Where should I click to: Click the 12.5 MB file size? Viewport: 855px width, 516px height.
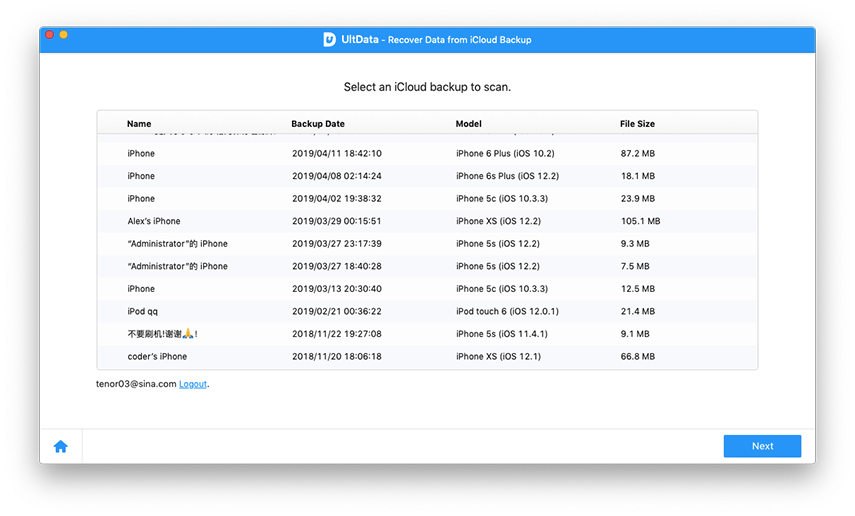click(x=637, y=289)
